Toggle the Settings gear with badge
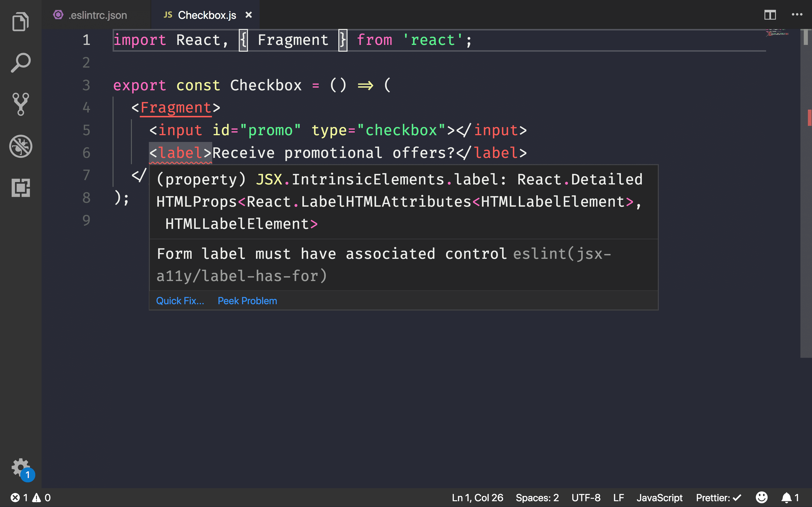The height and width of the screenshot is (507, 812). click(21, 467)
